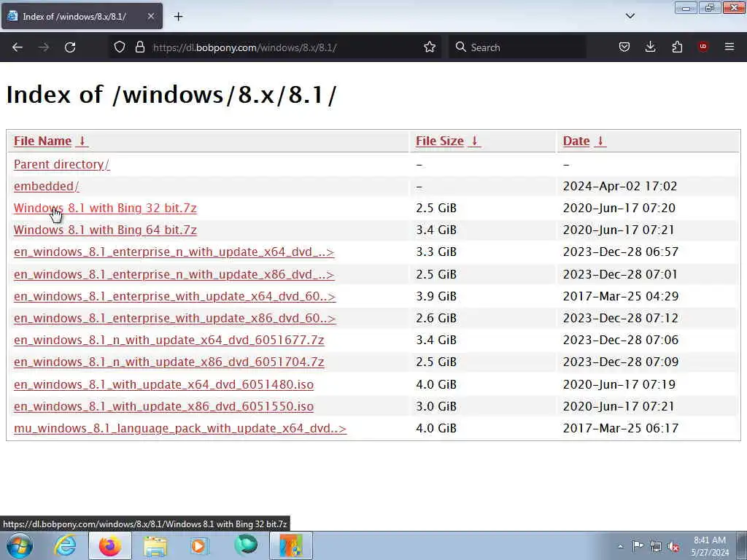The height and width of the screenshot is (560, 747).
Task: Open en_windows_8.1_enterprise_n_with_update_x64_dvd link
Action: click(x=174, y=252)
